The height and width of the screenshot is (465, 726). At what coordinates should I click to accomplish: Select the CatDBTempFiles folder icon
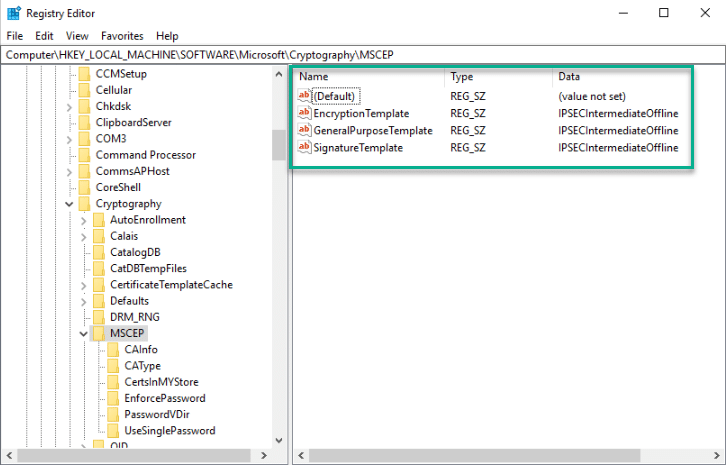click(99, 269)
